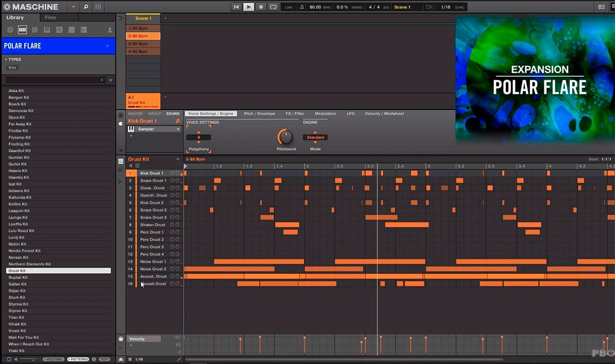615x364 pixels.
Task: Select Akka Kit in the list
Action: point(58,91)
